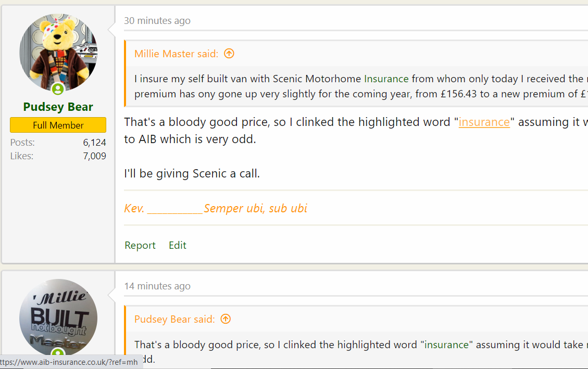This screenshot has width=588, height=369.
Task: Click the likes count 7,009
Action: tap(94, 156)
